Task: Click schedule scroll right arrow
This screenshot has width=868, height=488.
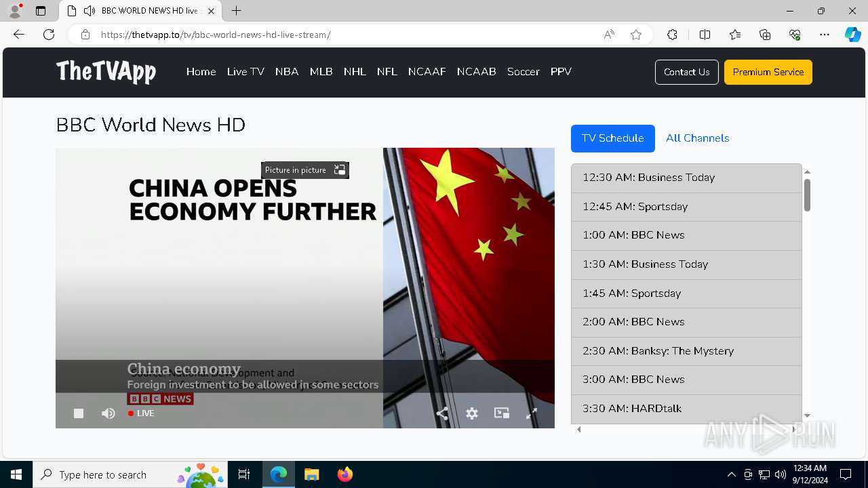Action: 794,429
